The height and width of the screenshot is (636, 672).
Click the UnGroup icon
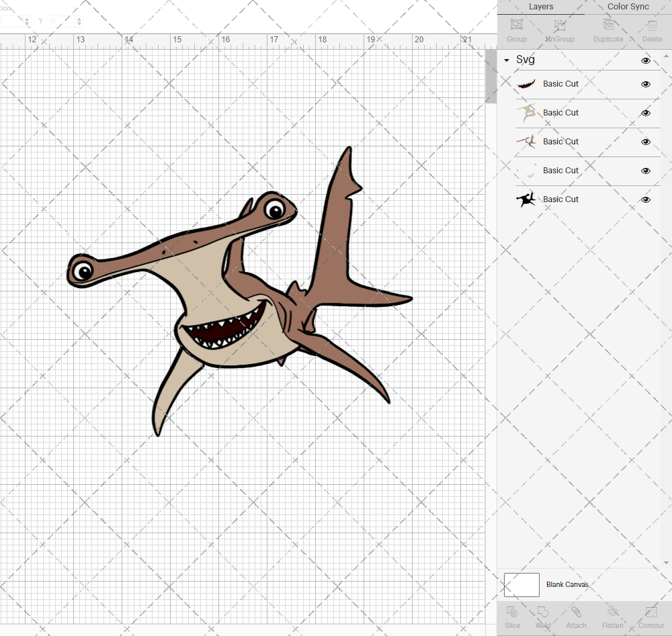560,25
